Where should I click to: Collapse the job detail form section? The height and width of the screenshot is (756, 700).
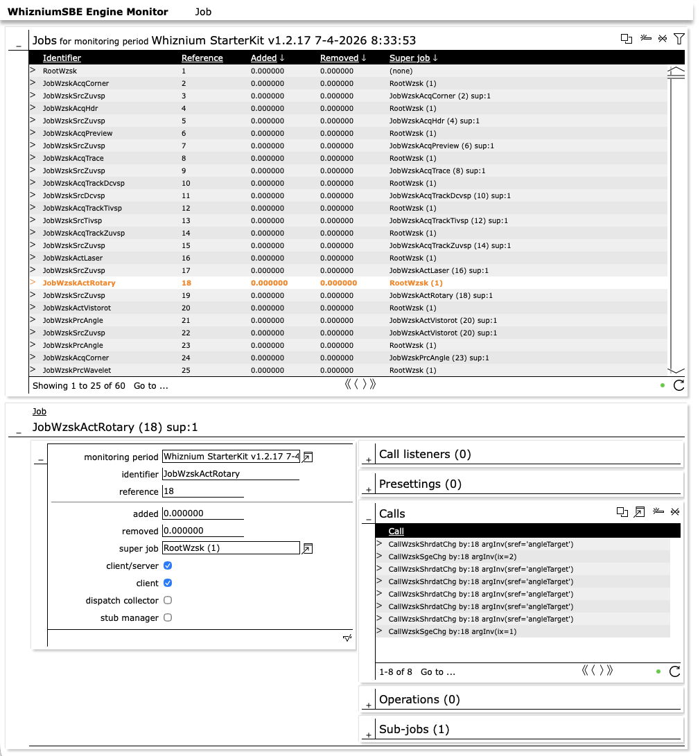pos(40,460)
